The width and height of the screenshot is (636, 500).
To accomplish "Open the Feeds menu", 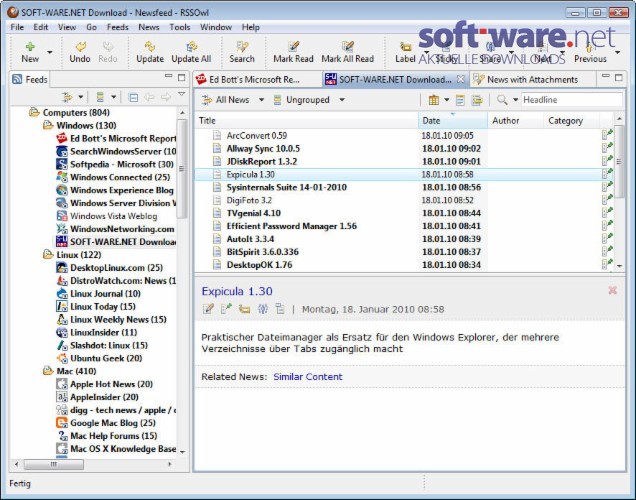I will point(118,27).
